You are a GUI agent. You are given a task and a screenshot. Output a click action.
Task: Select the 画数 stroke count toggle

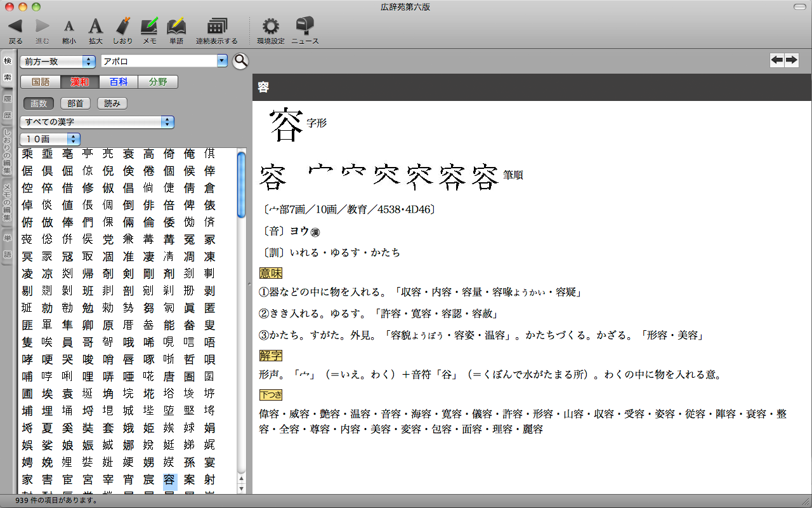(39, 104)
